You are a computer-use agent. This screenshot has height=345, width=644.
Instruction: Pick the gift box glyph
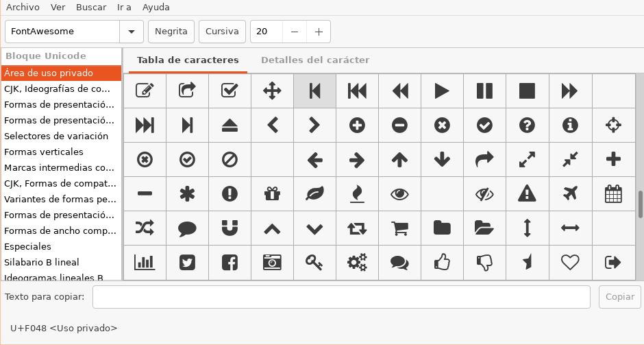click(272, 193)
